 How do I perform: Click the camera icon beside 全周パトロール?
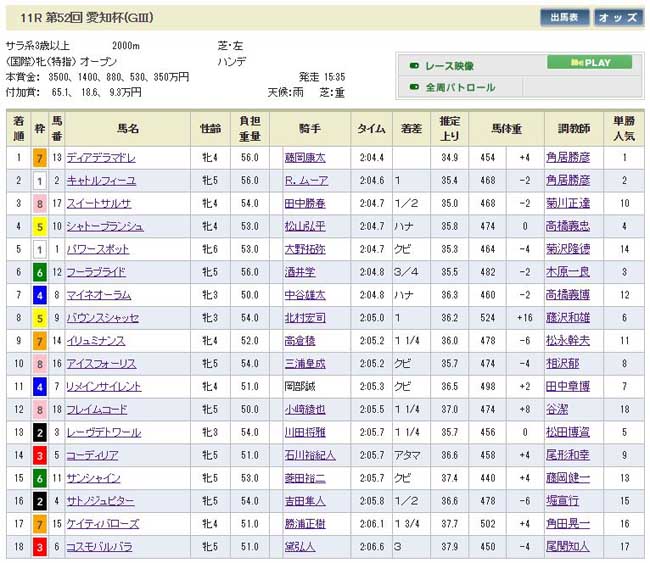coord(413,88)
